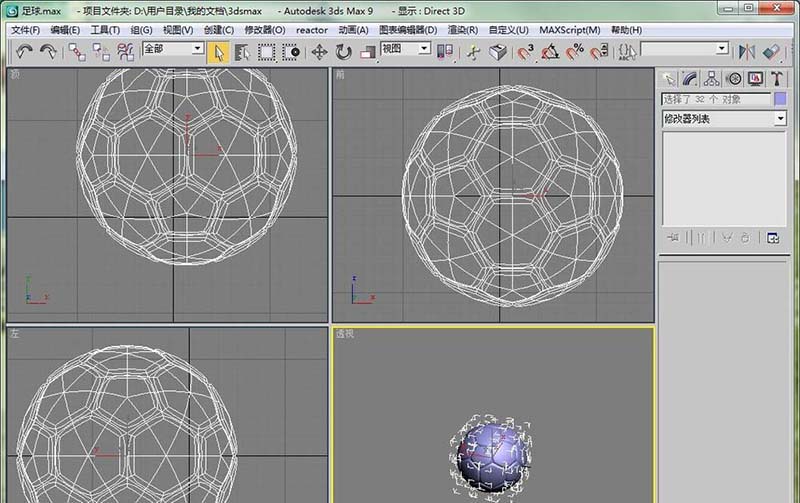Click the purple object color swatch
Screen dimensions: 800x503
tap(780, 99)
